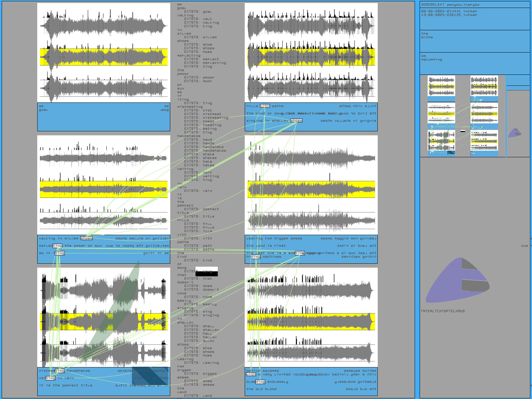532x399 pixels.
Task: Click the black and white block beside song
Action: point(206,271)
